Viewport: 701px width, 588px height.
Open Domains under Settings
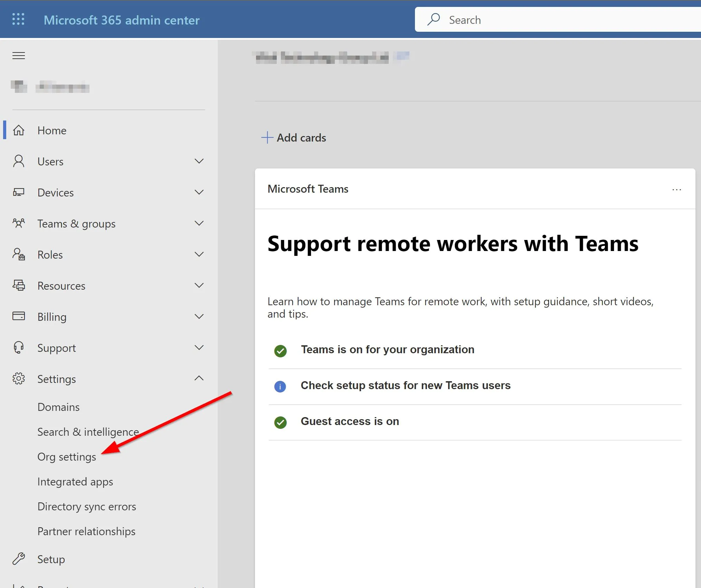point(58,407)
